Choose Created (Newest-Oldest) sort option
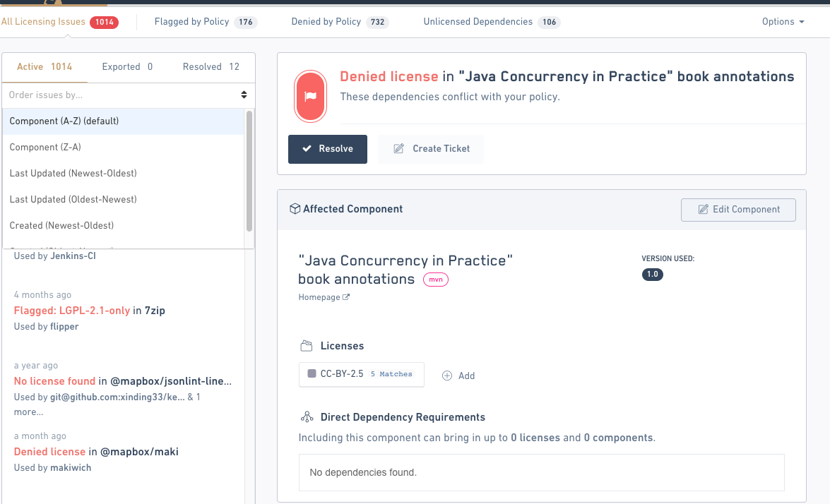Viewport: 830px width, 504px height. pyautogui.click(x=124, y=225)
